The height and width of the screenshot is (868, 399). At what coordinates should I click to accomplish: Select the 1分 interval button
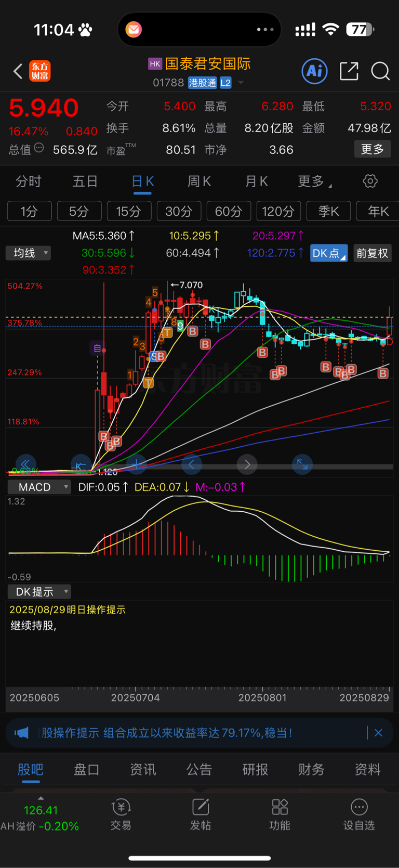point(30,211)
